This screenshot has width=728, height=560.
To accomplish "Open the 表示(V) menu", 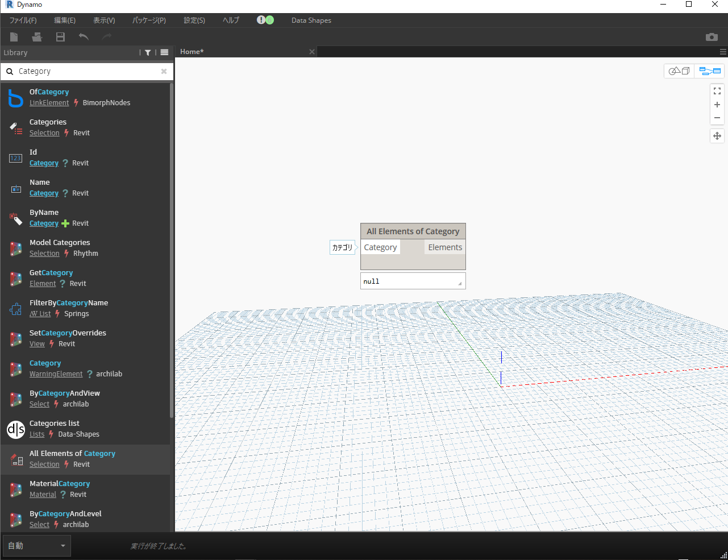I will (104, 20).
